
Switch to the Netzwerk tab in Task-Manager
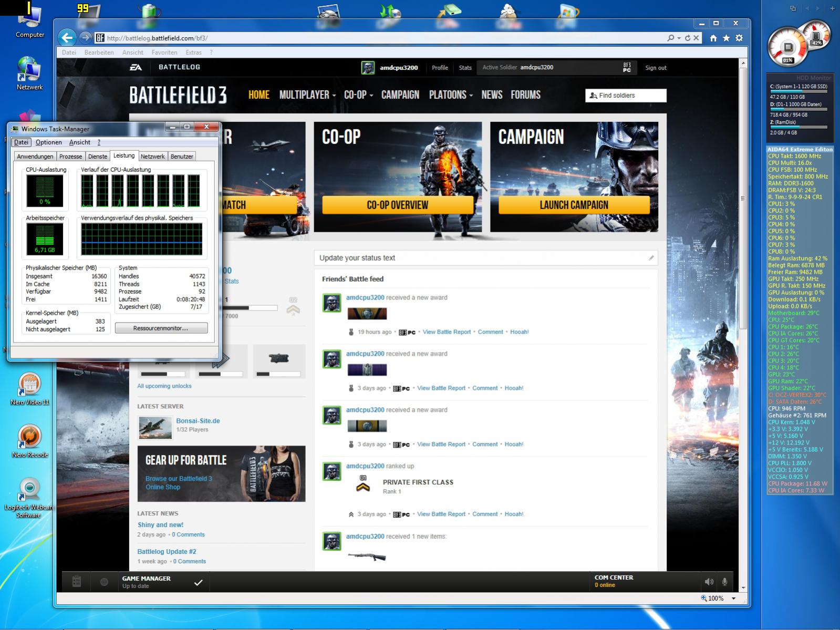pyautogui.click(x=153, y=156)
